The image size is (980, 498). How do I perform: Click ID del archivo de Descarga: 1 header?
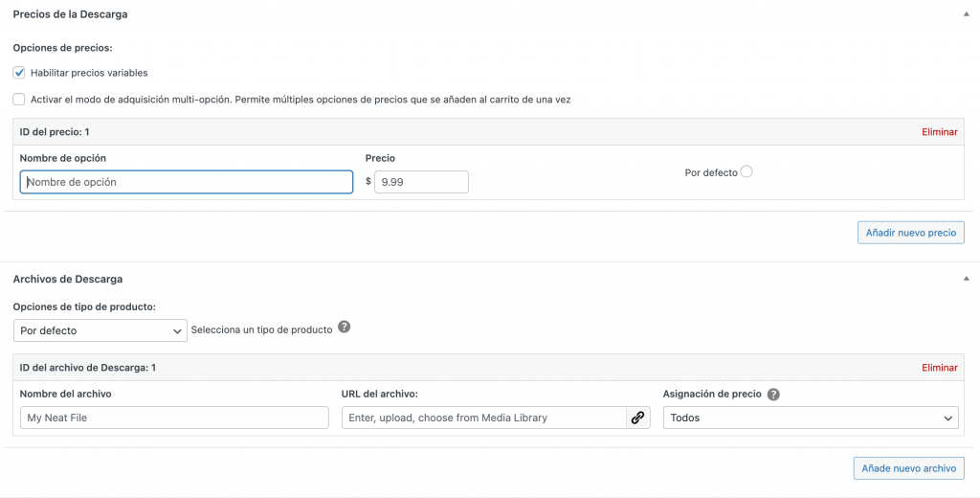pyautogui.click(x=87, y=368)
